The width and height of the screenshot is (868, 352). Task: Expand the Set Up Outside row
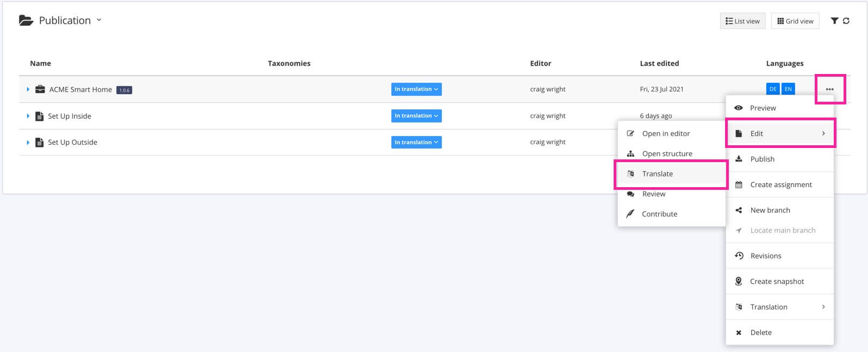[28, 143]
